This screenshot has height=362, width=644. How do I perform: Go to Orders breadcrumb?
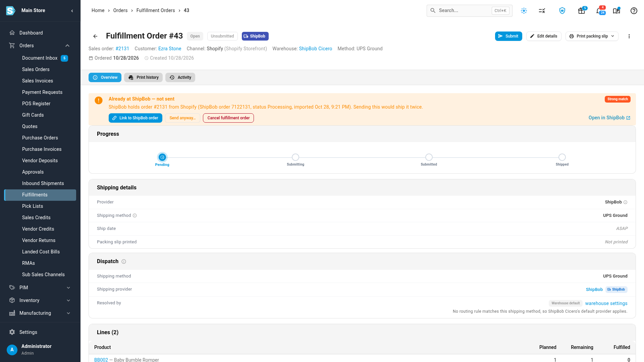coord(120,10)
